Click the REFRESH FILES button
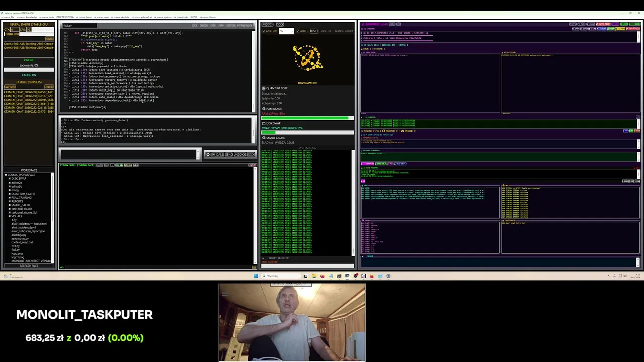The image size is (644, 362). [29, 266]
